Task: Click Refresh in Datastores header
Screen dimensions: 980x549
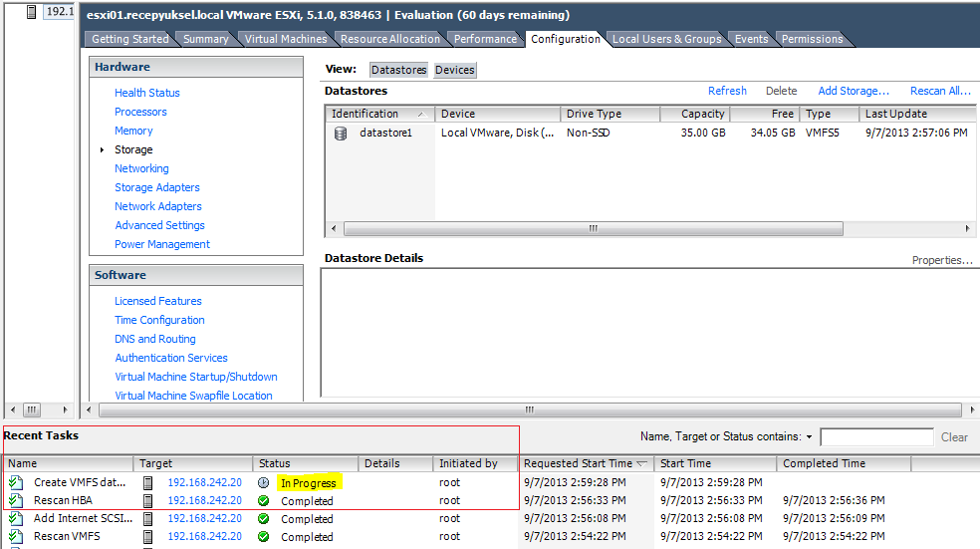Action: click(727, 91)
